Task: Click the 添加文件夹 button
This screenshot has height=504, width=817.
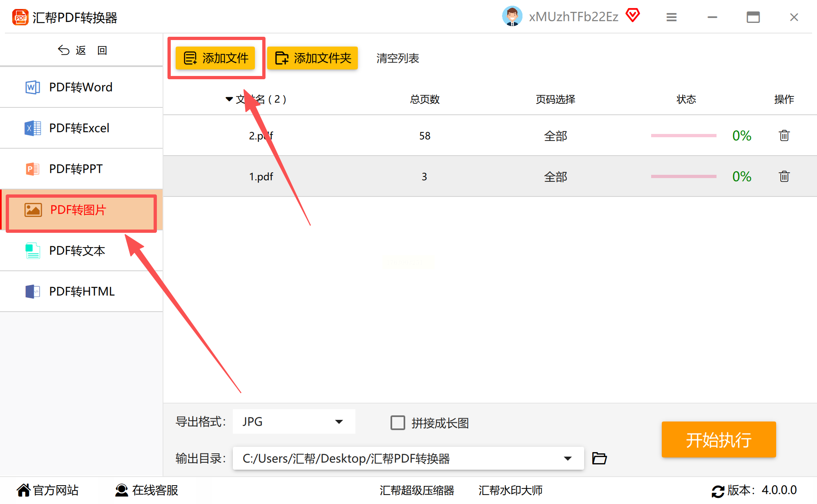Action: click(x=313, y=58)
